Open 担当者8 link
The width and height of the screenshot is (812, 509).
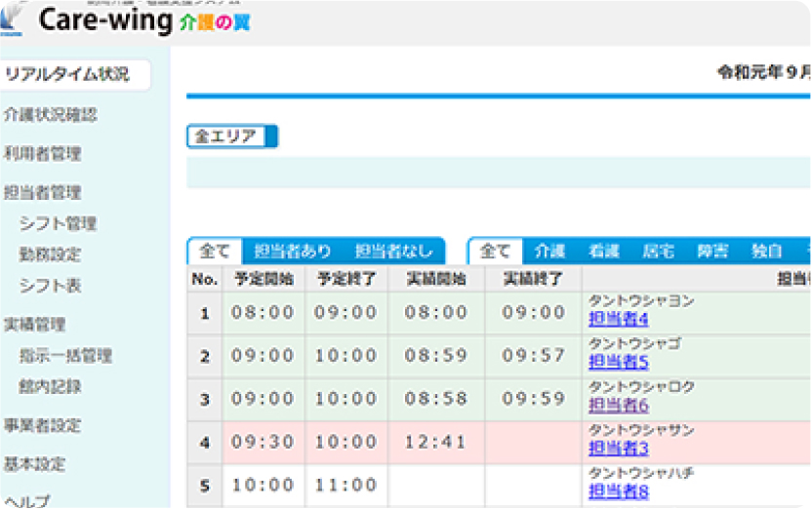tap(619, 490)
